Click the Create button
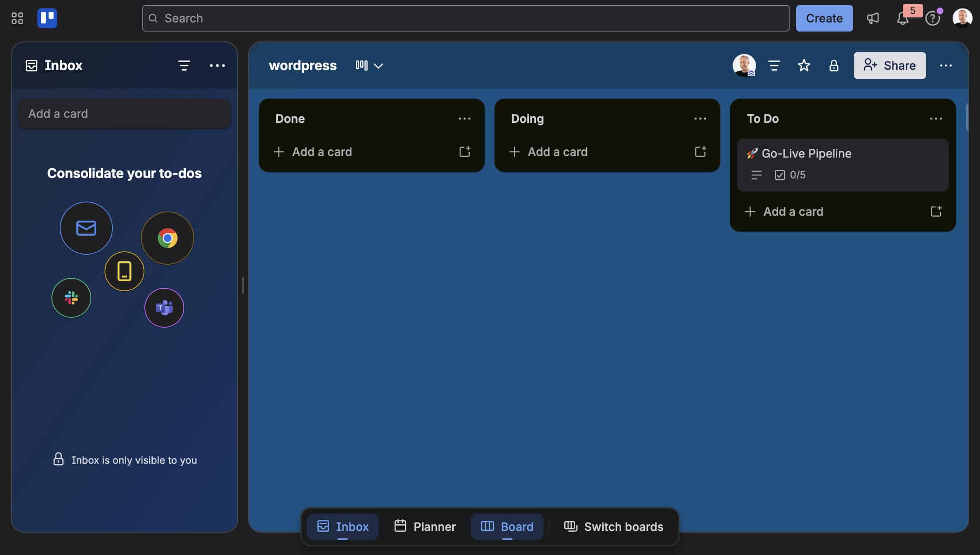This screenshot has height=555, width=980. (x=824, y=18)
